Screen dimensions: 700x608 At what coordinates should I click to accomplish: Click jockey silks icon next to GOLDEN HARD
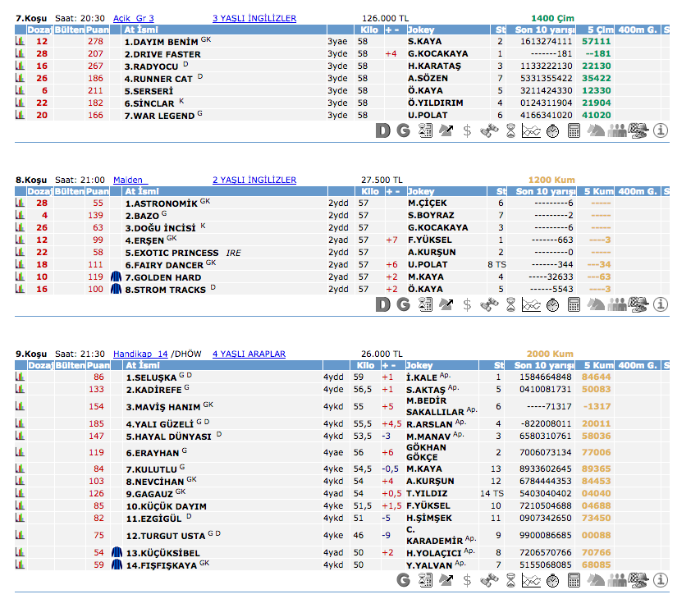pyautogui.click(x=117, y=277)
